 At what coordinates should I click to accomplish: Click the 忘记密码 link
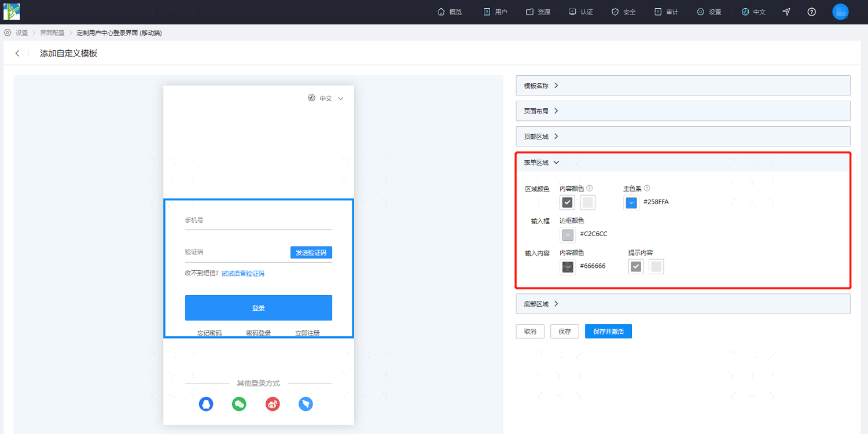click(209, 333)
